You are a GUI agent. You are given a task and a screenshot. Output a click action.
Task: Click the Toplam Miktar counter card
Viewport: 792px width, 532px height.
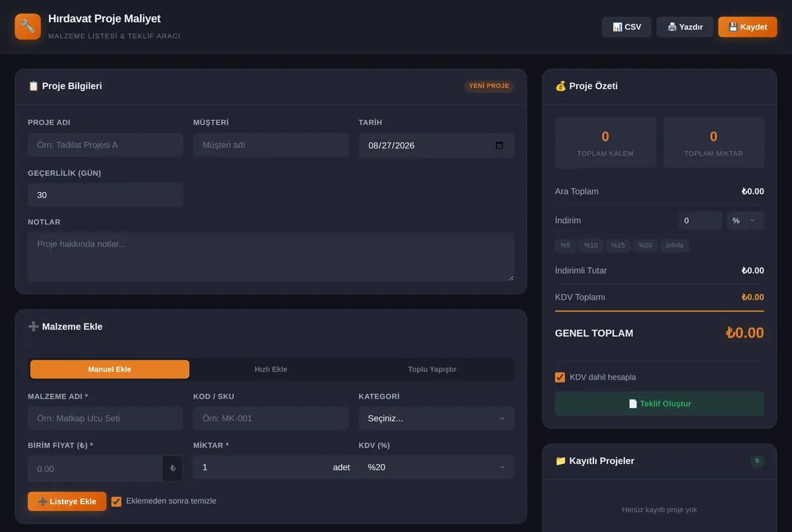pos(713,143)
